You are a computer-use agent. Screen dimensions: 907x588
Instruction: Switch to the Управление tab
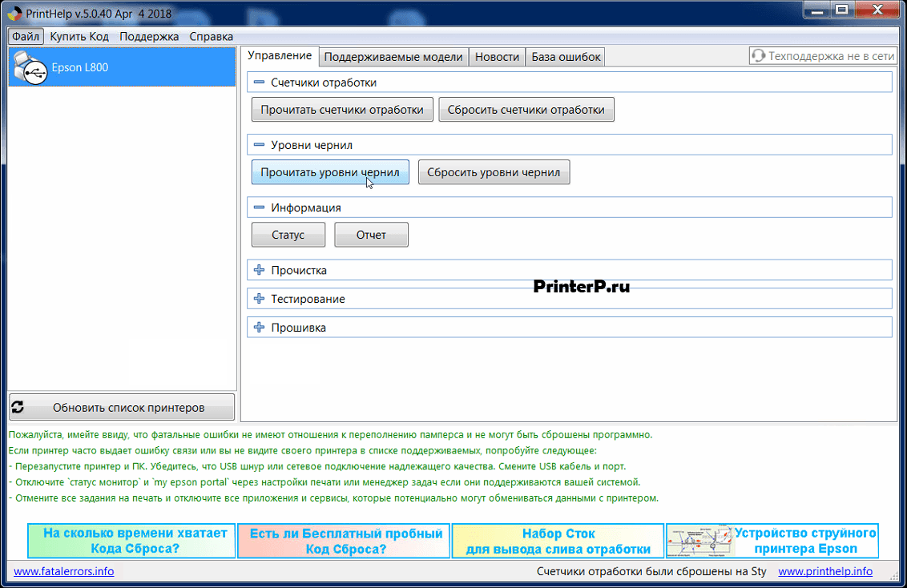(x=280, y=56)
